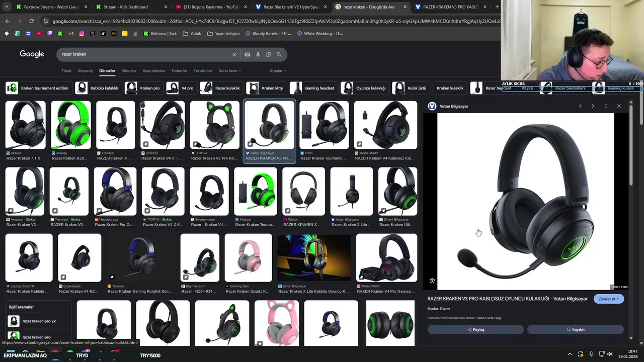Show the previous image in preview panel
The height and width of the screenshot is (362, 644).
coord(580,106)
